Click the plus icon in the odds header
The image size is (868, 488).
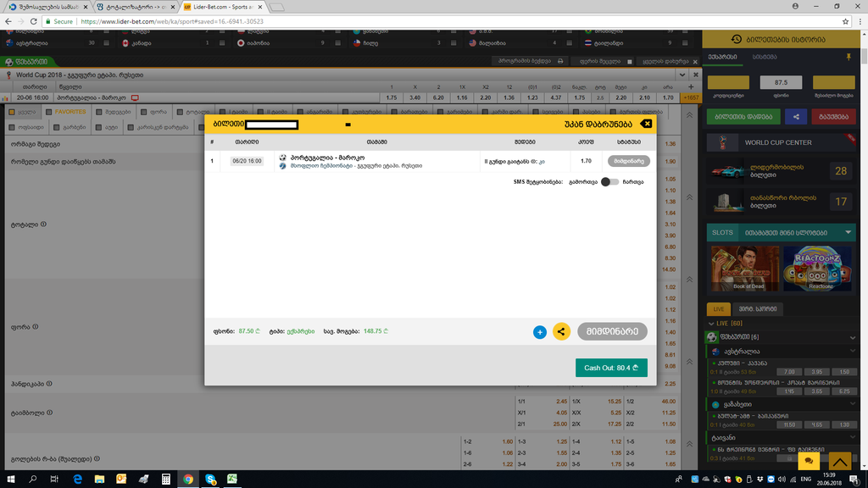pyautogui.click(x=691, y=87)
